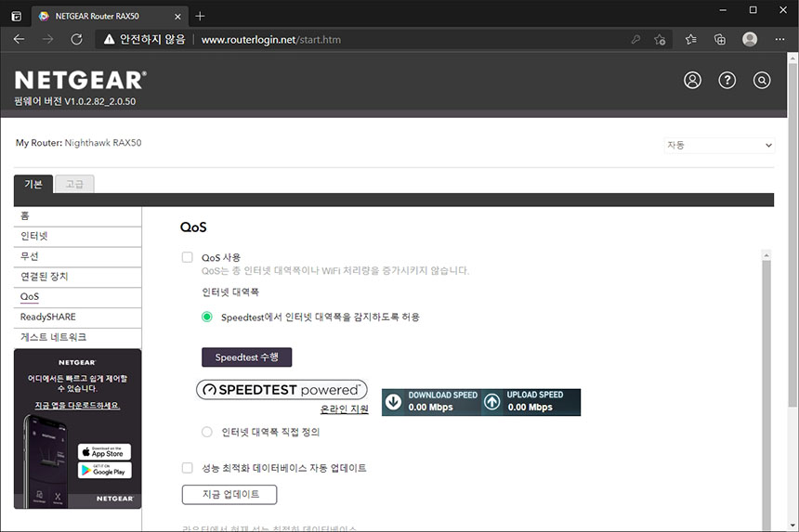Image resolution: width=799 pixels, height=532 pixels.
Task: Open the 홈 sidebar menu item
Action: click(77, 215)
